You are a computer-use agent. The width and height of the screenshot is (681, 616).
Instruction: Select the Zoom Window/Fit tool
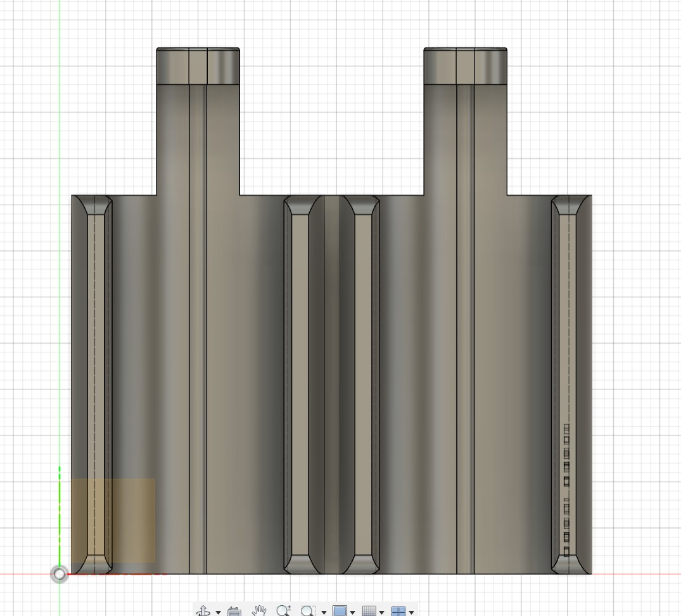point(308,611)
